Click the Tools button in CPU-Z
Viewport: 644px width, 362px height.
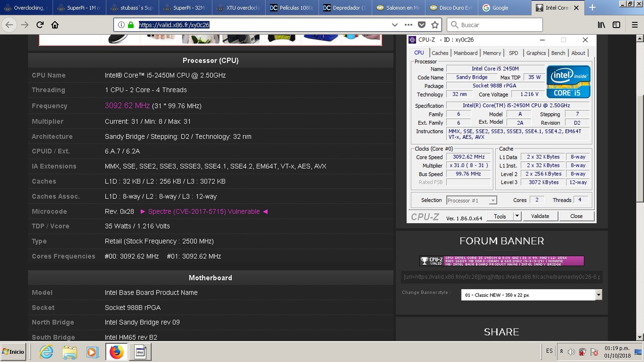point(500,216)
